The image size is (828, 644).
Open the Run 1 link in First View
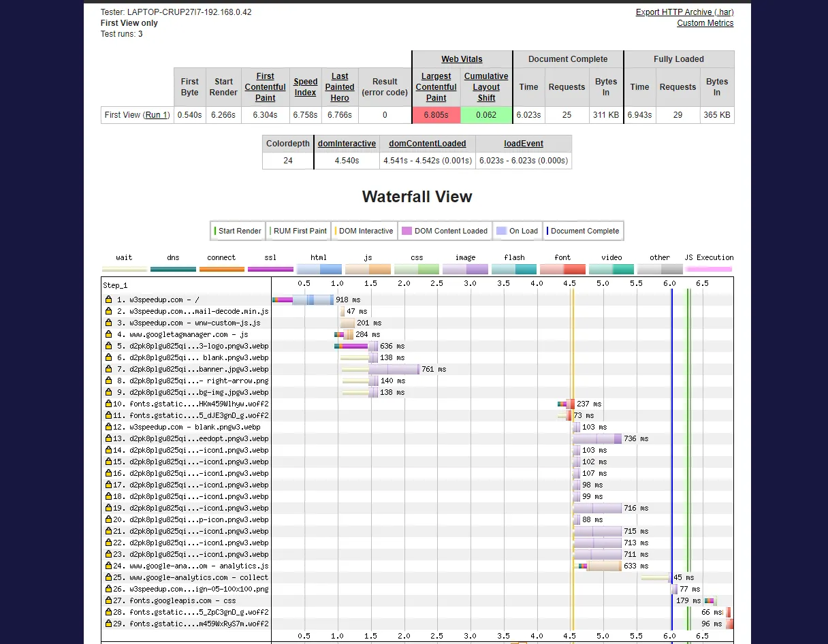pyautogui.click(x=156, y=115)
